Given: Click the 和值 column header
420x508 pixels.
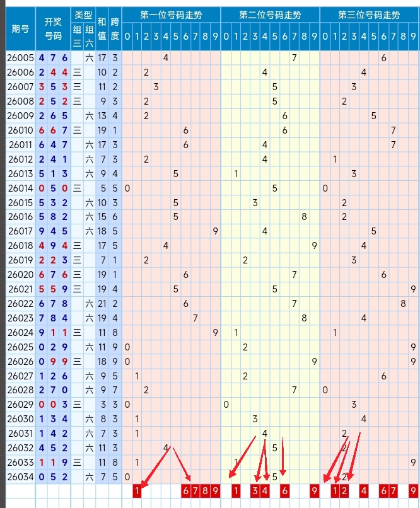Looking at the screenshot, I should [102, 29].
